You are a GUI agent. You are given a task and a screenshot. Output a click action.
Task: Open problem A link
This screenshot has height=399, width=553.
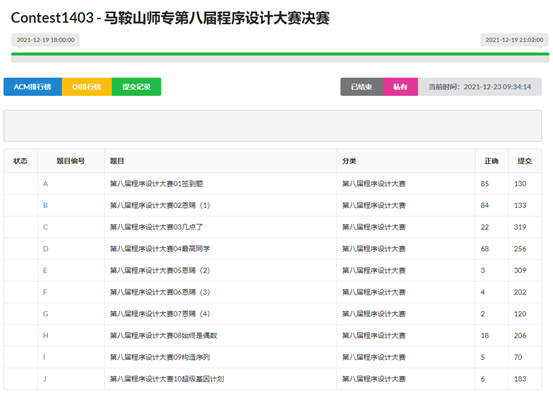(x=45, y=184)
